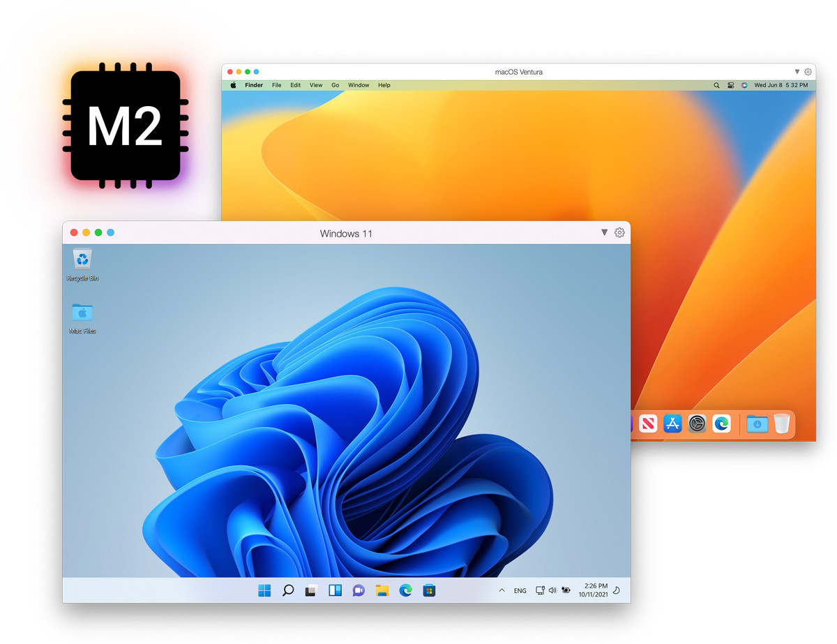The height and width of the screenshot is (644, 837).
Task: Launch Microsoft Edge from macOS Dock
Action: tap(721, 423)
